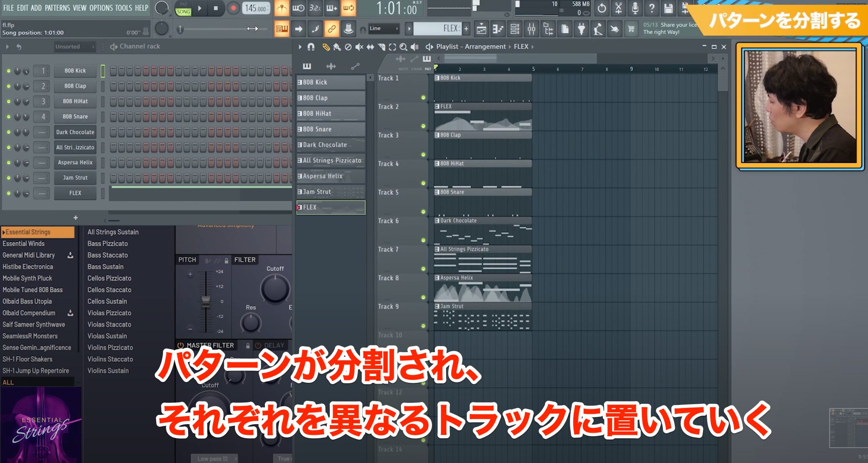Click the one-click audio recording microphone icon

[x=635, y=8]
